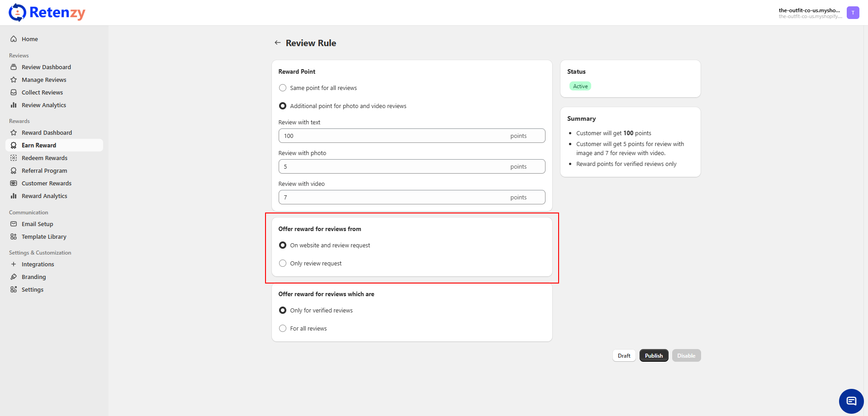
Task: Select Same point for all reviews
Action: (x=283, y=88)
